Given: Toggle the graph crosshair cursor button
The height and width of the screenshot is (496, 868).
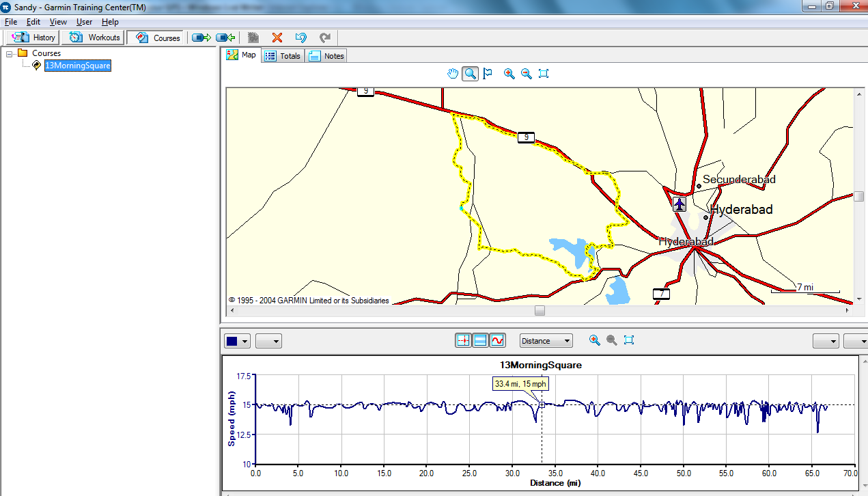Looking at the screenshot, I should click(x=464, y=340).
